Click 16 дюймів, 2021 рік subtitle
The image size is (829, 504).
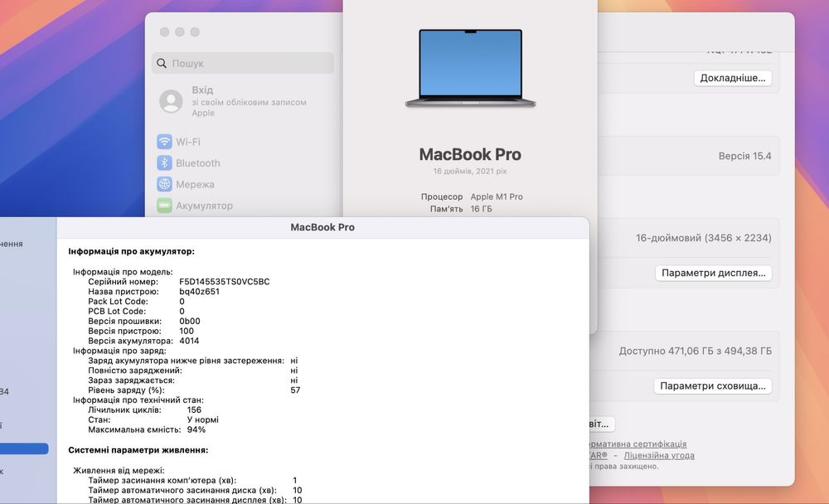tap(470, 171)
